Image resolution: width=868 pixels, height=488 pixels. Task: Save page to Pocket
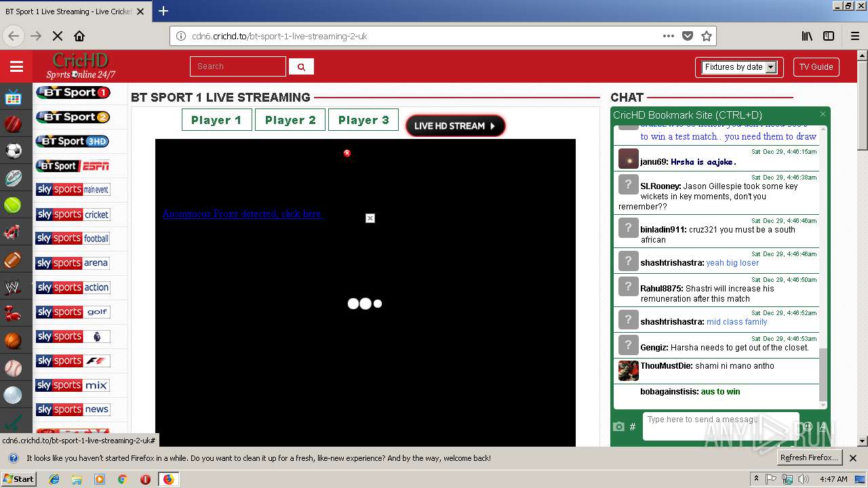coord(688,36)
